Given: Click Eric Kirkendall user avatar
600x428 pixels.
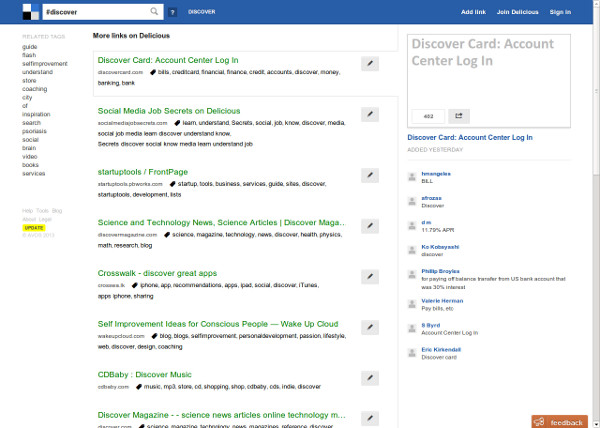Looking at the screenshot, I should pos(412,353).
